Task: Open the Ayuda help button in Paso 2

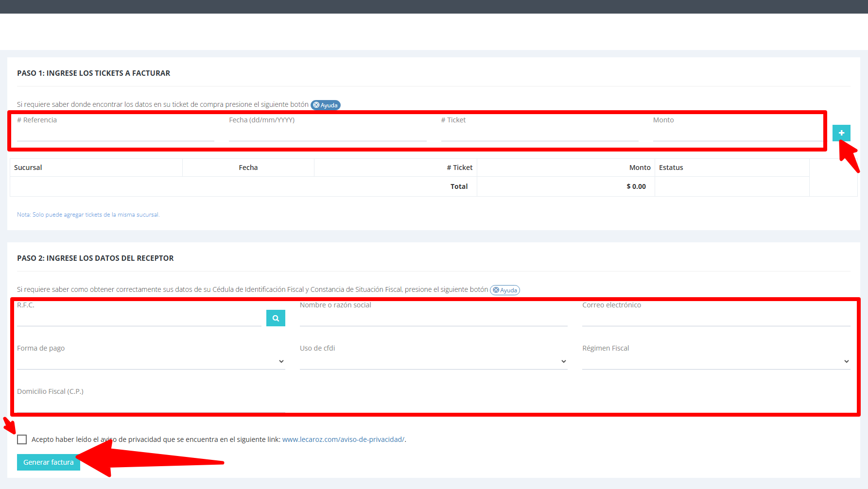Action: [505, 290]
